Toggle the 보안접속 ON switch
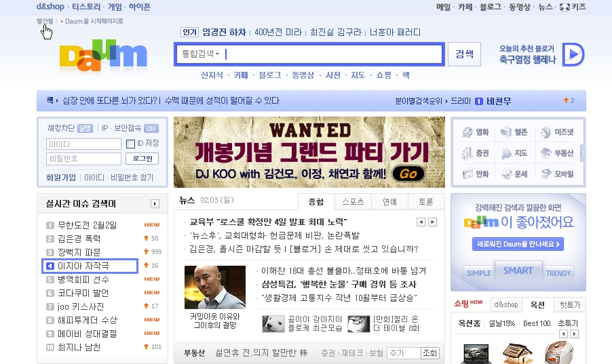Image resolution: width=612 pixels, height=364 pixels. [x=151, y=128]
